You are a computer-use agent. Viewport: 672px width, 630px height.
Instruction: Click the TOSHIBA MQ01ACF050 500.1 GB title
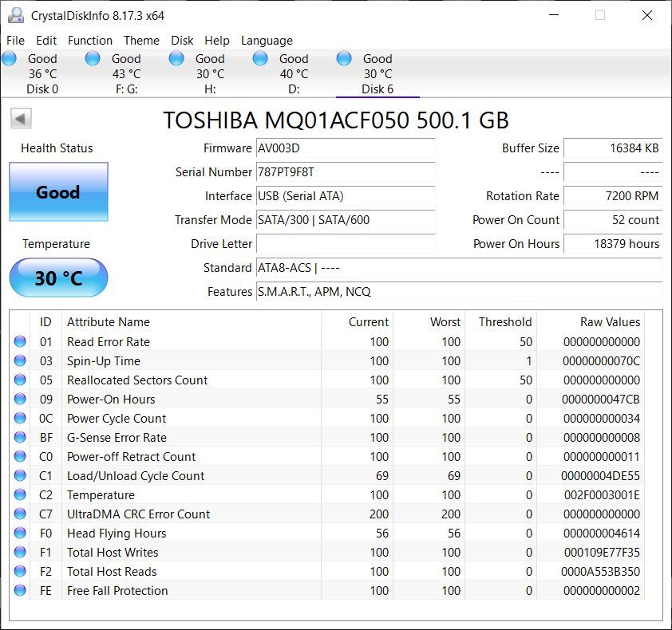(336, 120)
